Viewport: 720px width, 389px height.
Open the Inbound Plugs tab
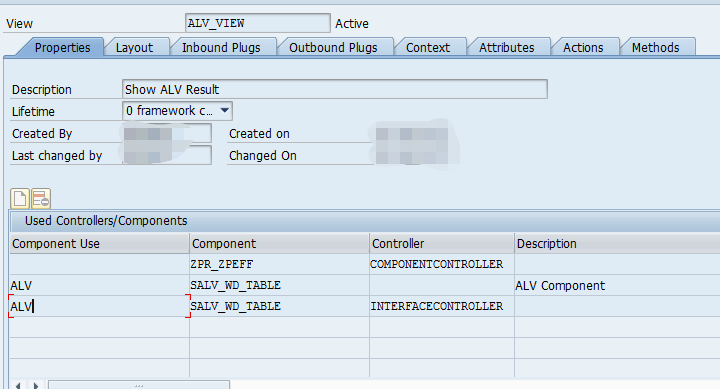(x=221, y=47)
